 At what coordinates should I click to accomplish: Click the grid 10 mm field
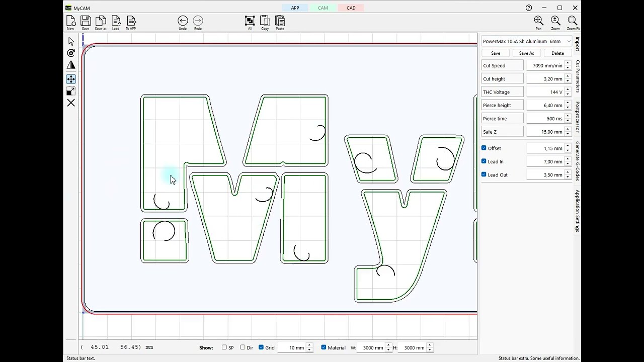point(292,347)
